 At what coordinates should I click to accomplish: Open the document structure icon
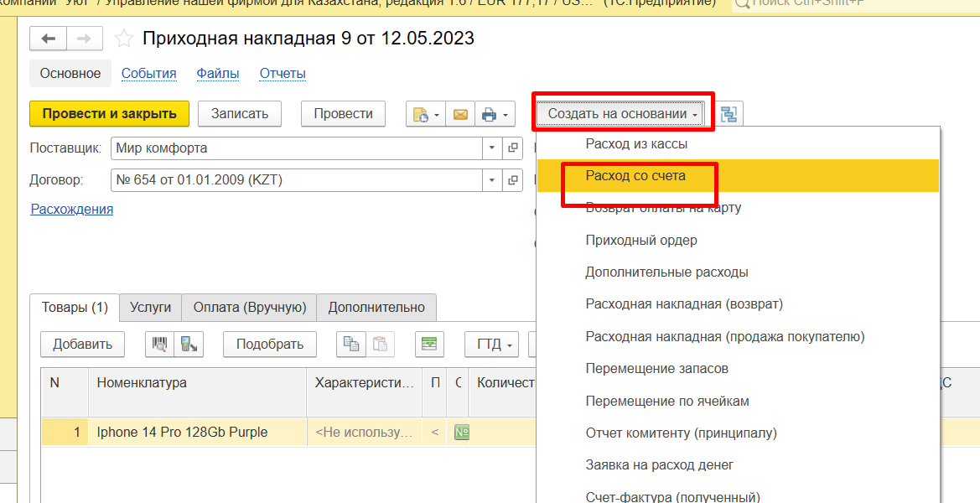coord(729,114)
